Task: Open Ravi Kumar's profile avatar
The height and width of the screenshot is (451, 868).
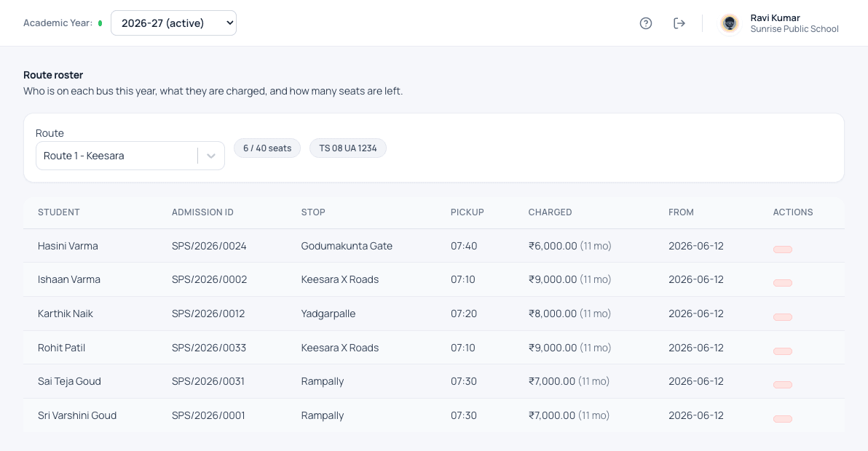Action: [x=730, y=23]
